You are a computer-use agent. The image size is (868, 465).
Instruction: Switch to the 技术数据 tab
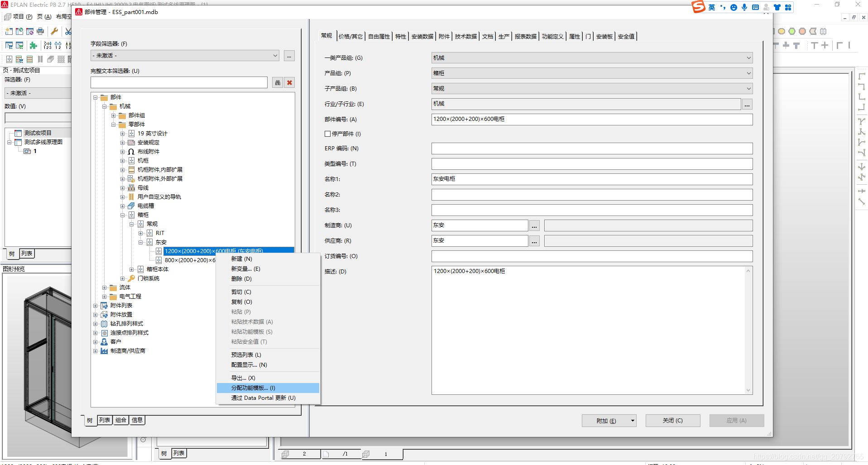pos(465,37)
